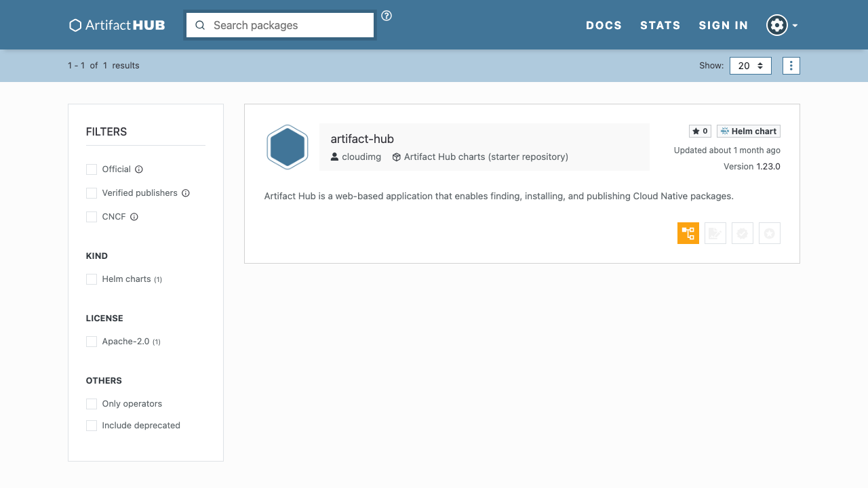Click the search tips question mark icon
This screenshot has height=488, width=868.
[x=387, y=16]
